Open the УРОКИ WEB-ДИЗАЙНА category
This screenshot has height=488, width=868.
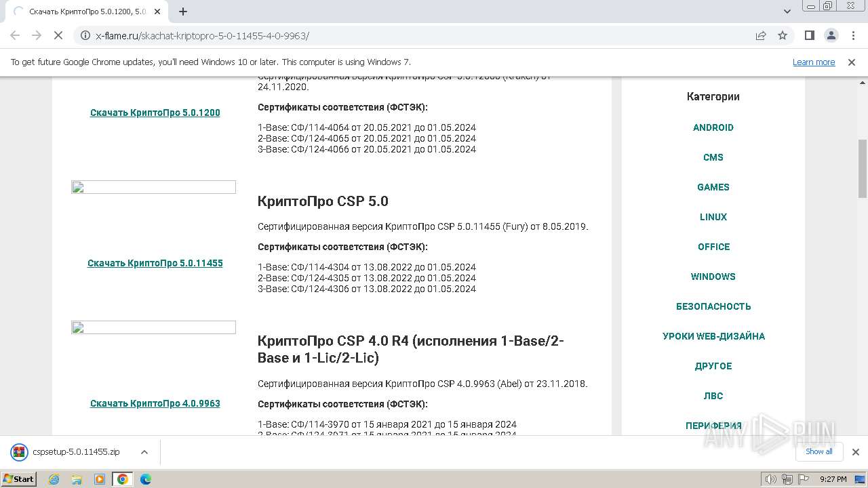(x=713, y=336)
